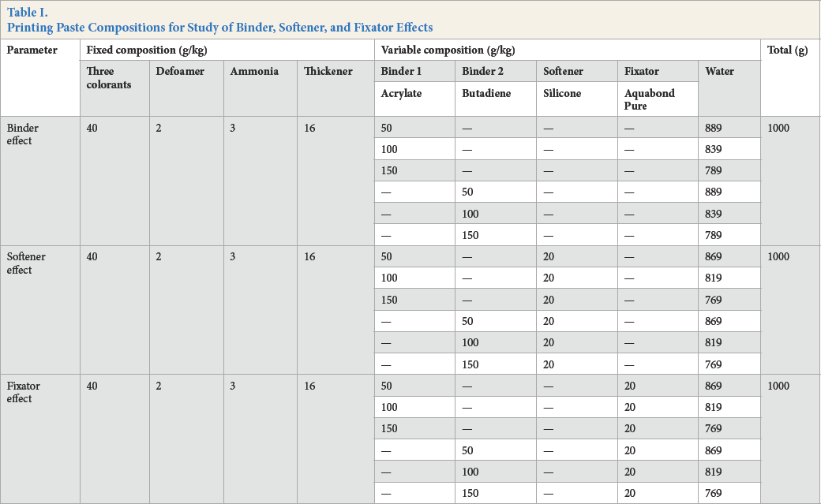
Task: Click the Three colorants subheader
Action: [x=109, y=78]
